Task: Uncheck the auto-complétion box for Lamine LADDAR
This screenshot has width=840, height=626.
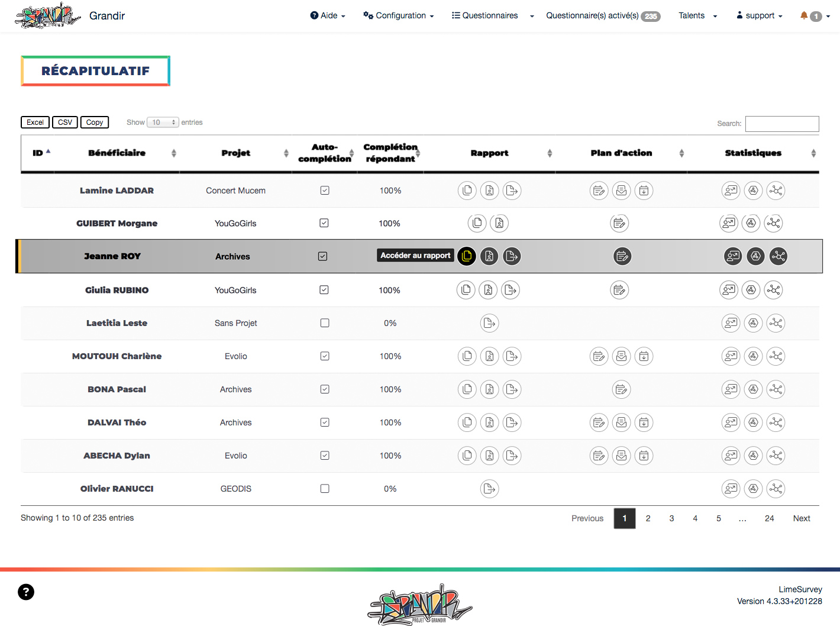Action: 325,191
